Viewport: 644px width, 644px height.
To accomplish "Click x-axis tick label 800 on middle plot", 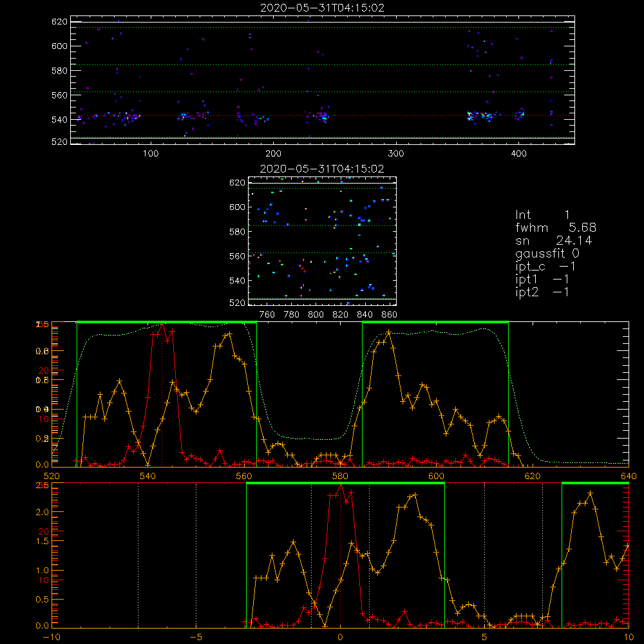I will pyautogui.click(x=316, y=315).
